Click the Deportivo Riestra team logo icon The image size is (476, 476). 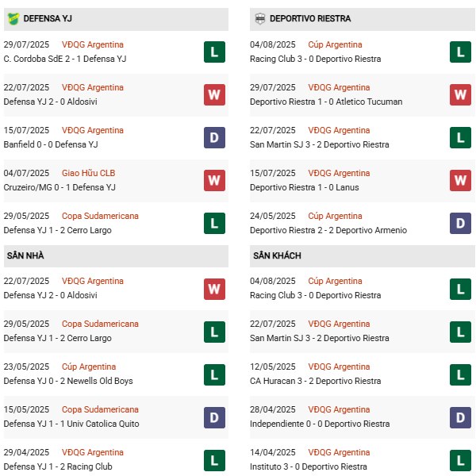tap(259, 18)
